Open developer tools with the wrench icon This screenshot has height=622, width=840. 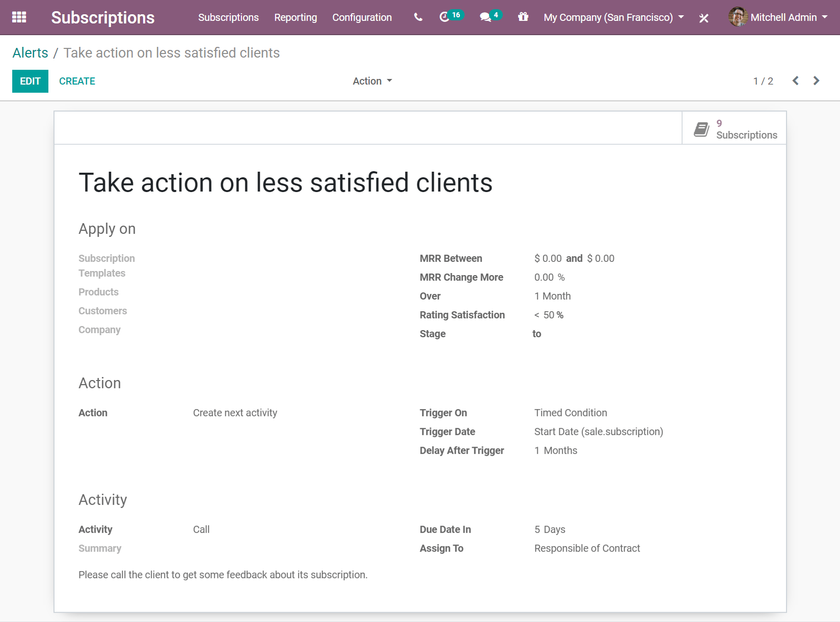pos(703,18)
